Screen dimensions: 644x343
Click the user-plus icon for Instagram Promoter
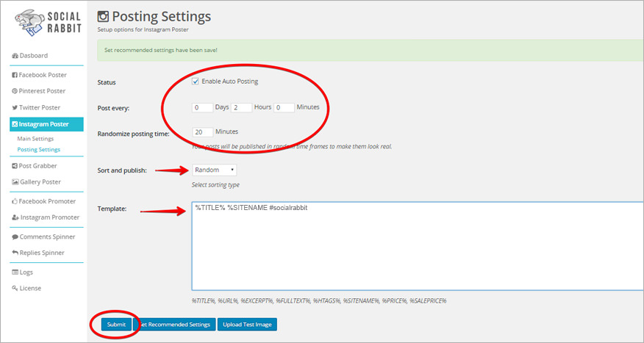(x=15, y=217)
